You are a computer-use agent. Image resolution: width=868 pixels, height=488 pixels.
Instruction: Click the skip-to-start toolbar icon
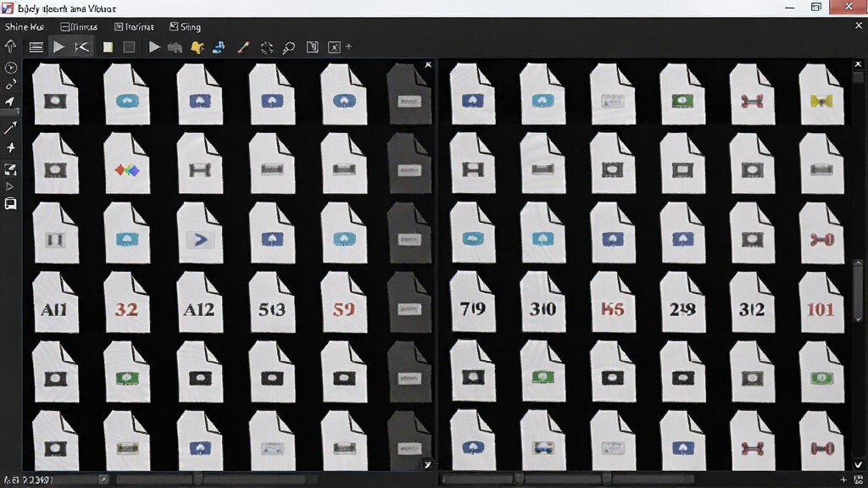click(x=81, y=47)
